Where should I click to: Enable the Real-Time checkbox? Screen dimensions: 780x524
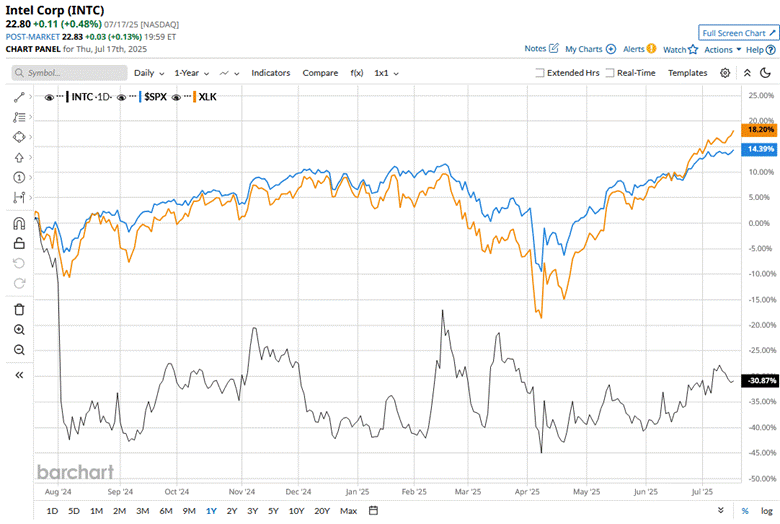pos(610,73)
